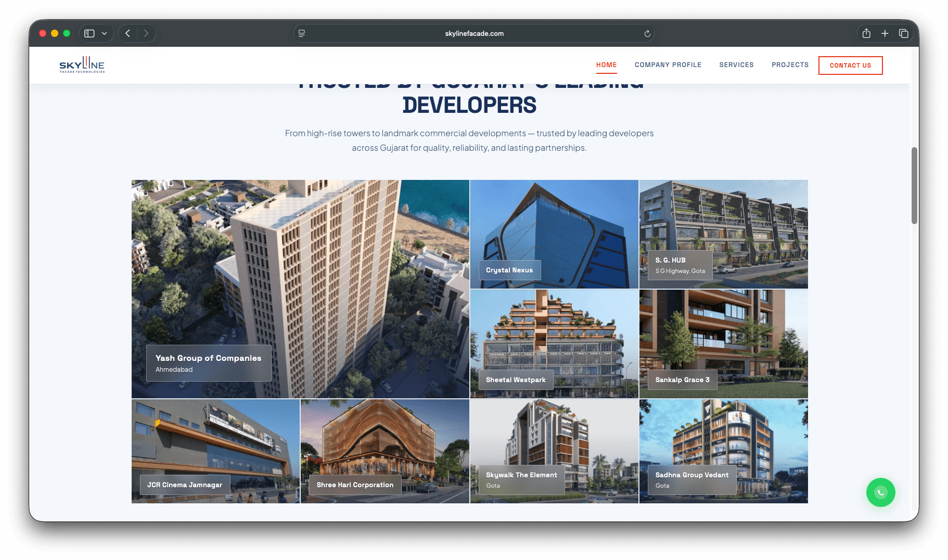This screenshot has height=560, width=948.
Task: Open the WhatsApp phone chat bubble
Action: coord(880,492)
